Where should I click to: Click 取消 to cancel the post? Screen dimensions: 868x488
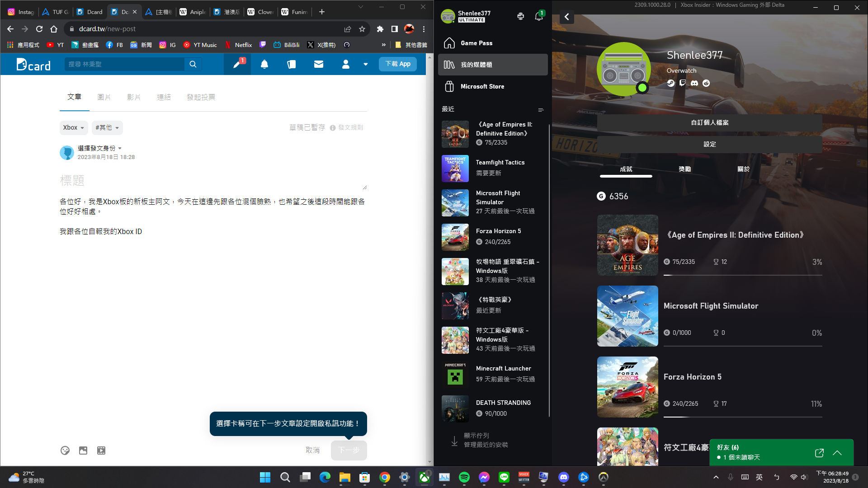point(312,450)
